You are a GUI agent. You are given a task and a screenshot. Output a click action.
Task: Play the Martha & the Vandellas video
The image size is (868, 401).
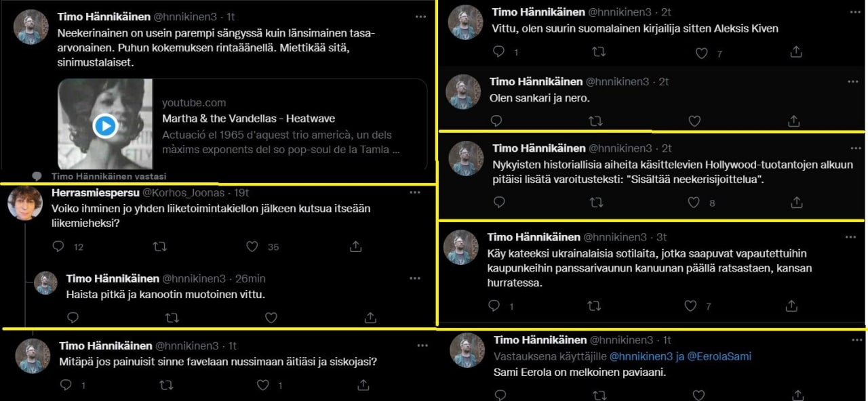coord(105,126)
